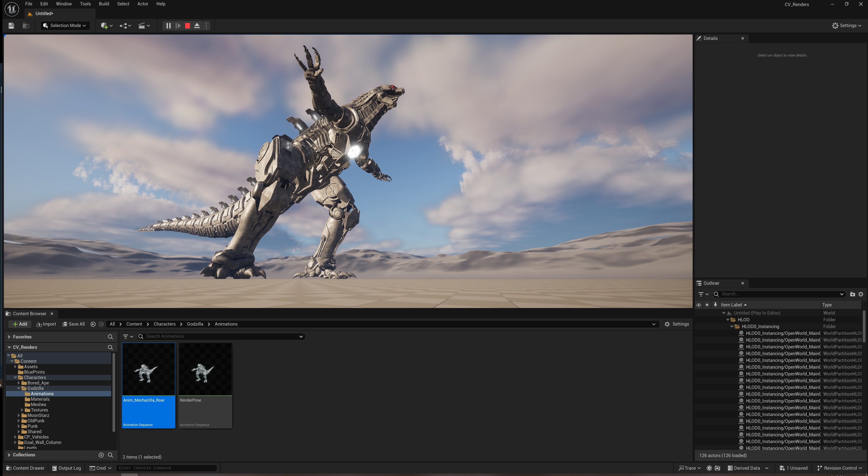This screenshot has height=476, width=868.
Task: Click the Trace statistics circle icon
Action: tap(709, 468)
